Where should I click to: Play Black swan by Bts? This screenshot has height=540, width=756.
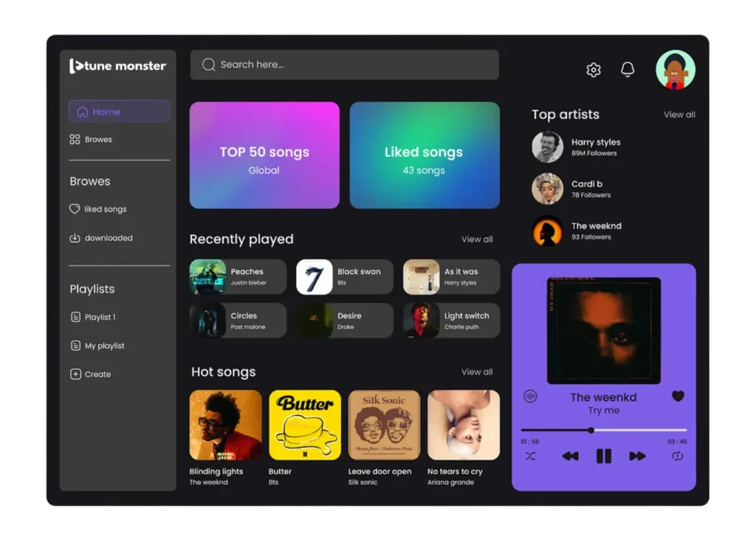point(345,276)
